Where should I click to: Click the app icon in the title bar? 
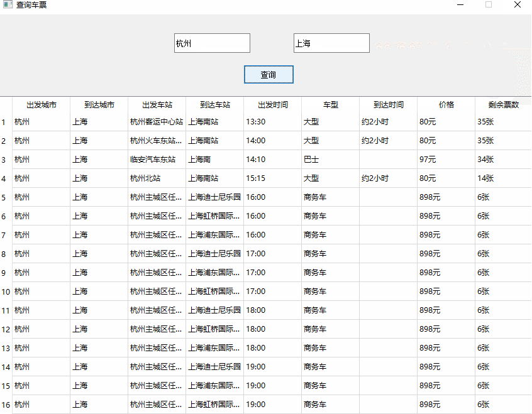(x=8, y=5)
